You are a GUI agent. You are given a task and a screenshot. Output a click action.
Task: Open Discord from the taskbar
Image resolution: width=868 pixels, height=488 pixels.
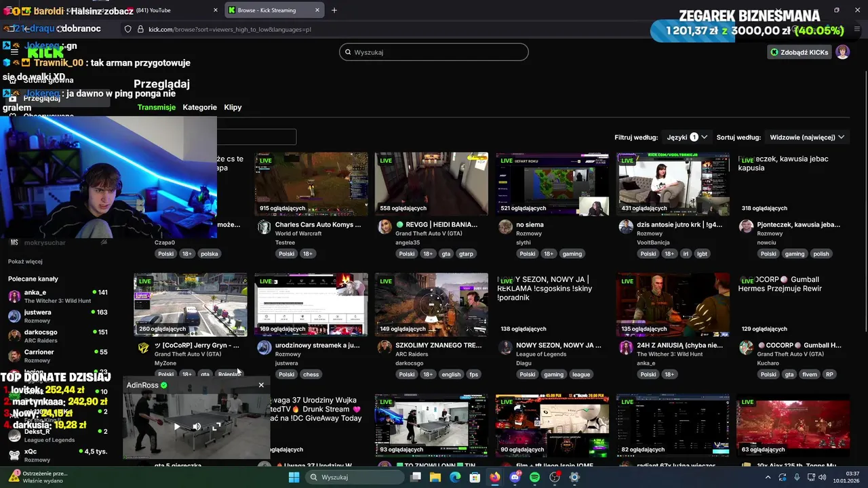coord(515,477)
